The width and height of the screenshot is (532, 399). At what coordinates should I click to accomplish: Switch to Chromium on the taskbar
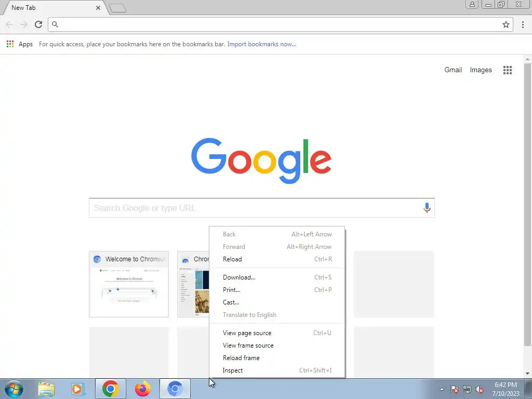pos(175,389)
